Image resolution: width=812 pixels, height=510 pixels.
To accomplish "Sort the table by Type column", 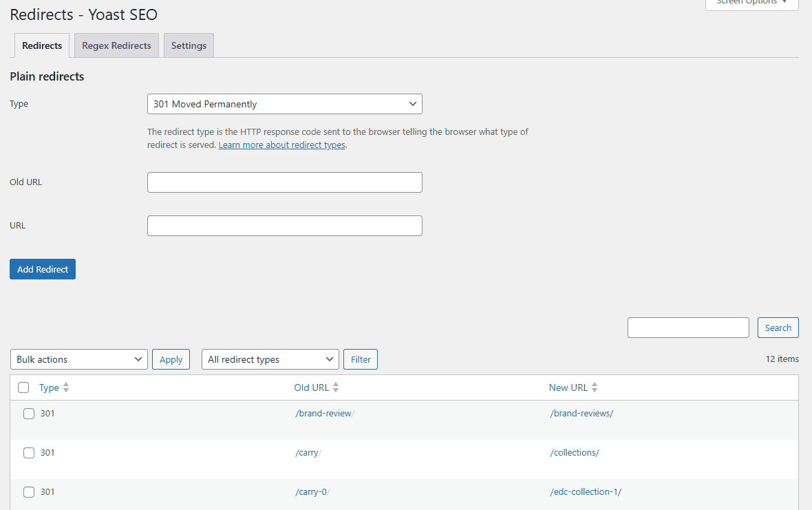I will point(48,387).
